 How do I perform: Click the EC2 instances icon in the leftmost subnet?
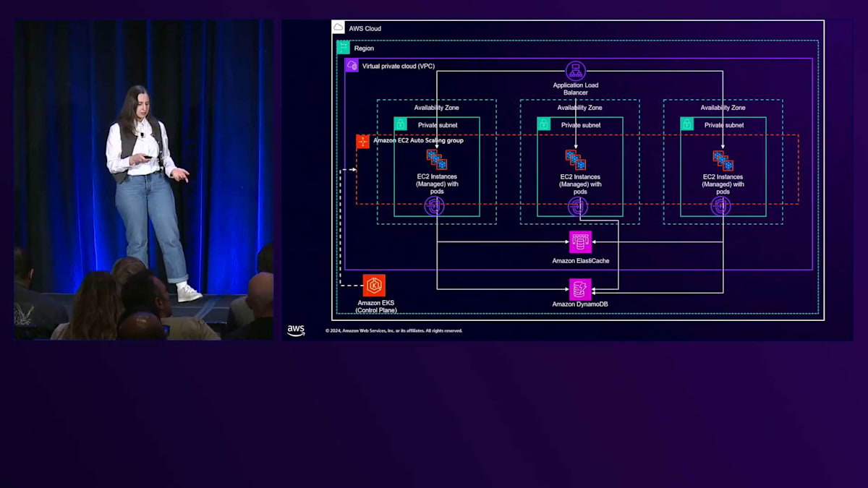(436, 160)
